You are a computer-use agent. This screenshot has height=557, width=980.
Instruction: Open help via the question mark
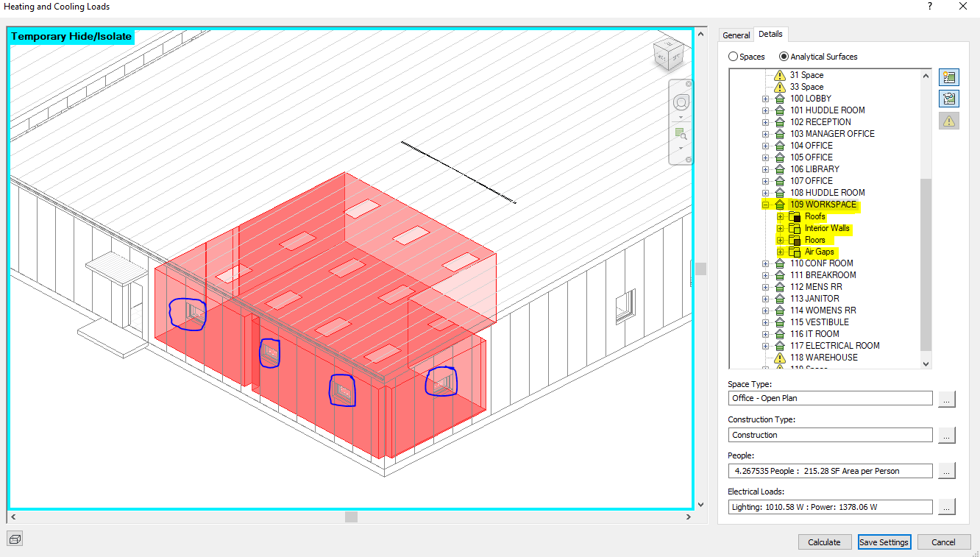point(930,6)
